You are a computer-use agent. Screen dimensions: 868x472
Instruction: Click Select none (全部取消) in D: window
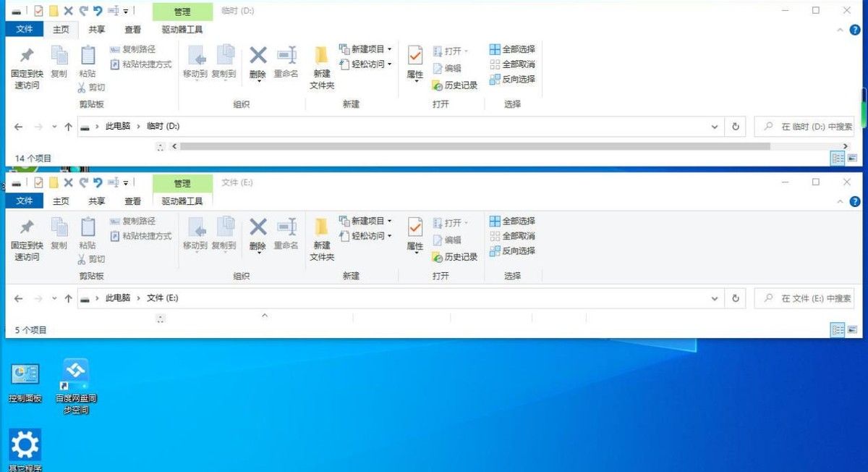[x=513, y=64]
